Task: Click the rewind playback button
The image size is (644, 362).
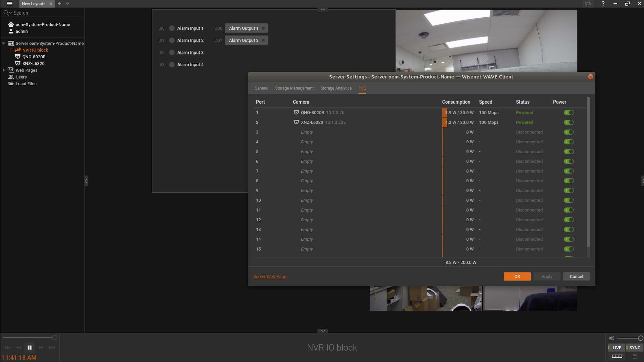Action: (18, 348)
